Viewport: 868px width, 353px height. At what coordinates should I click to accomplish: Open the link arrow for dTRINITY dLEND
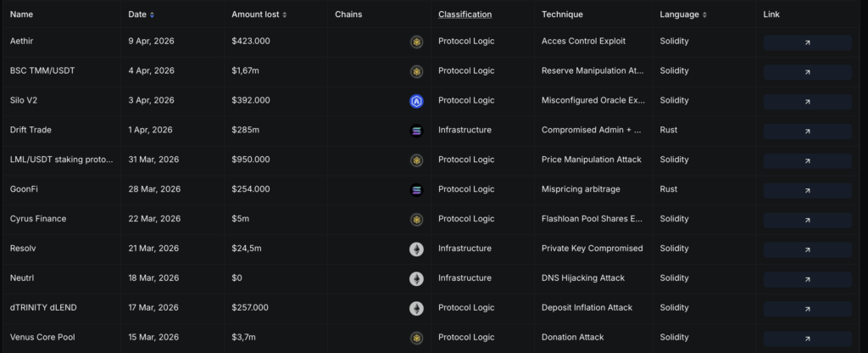[807, 308]
